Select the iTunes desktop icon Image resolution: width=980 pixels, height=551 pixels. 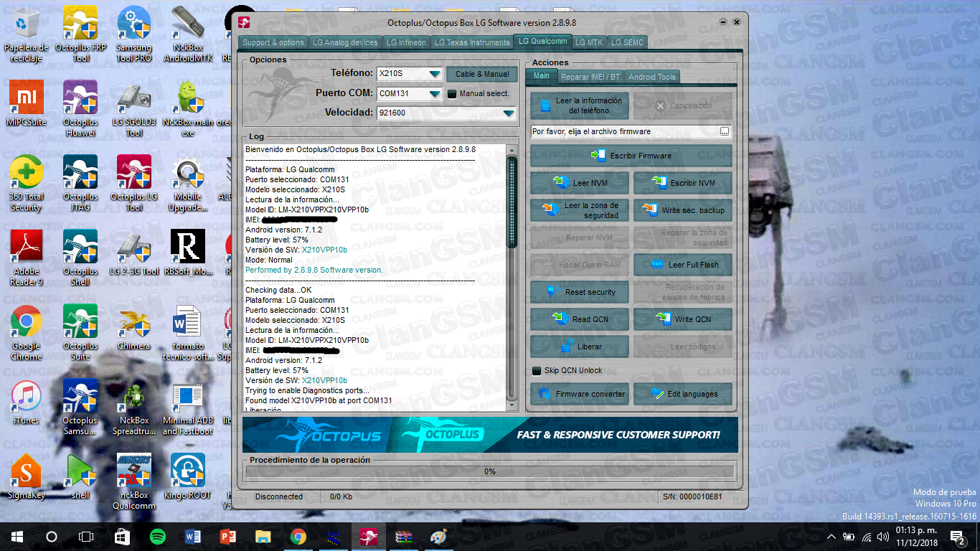coord(26,402)
